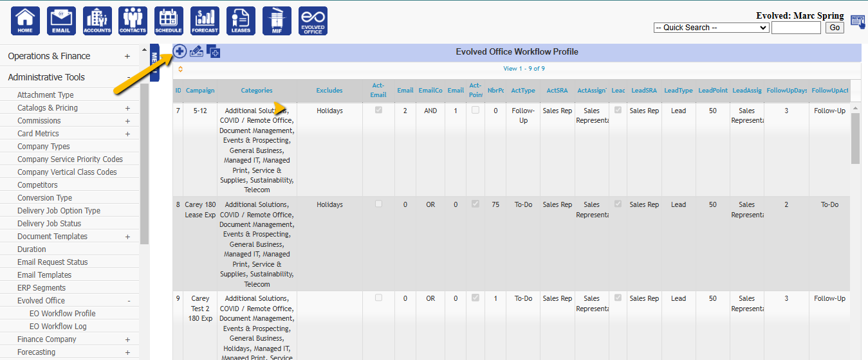The image size is (868, 360).
Task: Toggle Lead checkbox in Carey Test 2 row
Action: coord(618,298)
